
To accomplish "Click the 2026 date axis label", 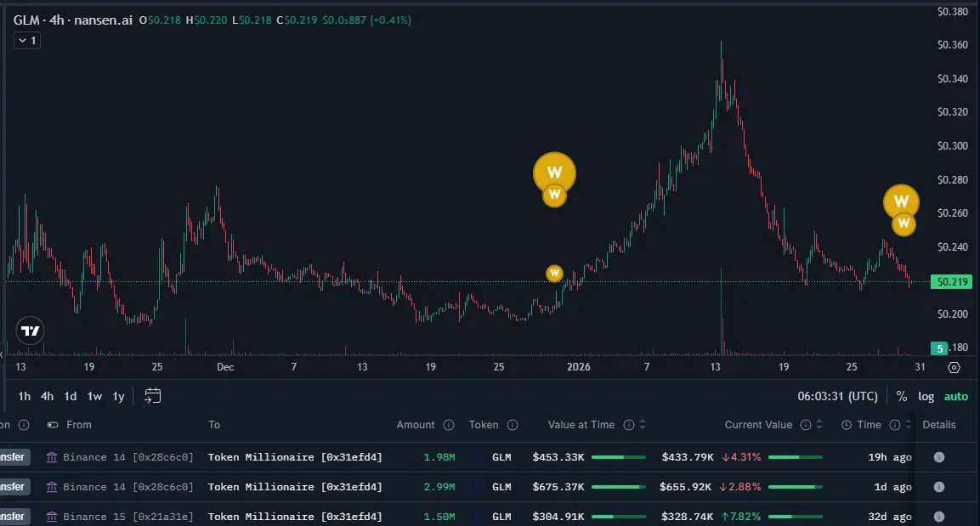I will tap(579, 367).
